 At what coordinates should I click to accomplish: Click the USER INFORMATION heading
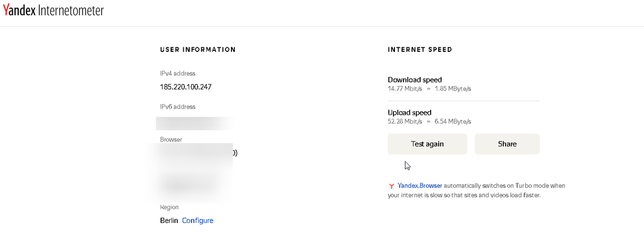pos(198,49)
